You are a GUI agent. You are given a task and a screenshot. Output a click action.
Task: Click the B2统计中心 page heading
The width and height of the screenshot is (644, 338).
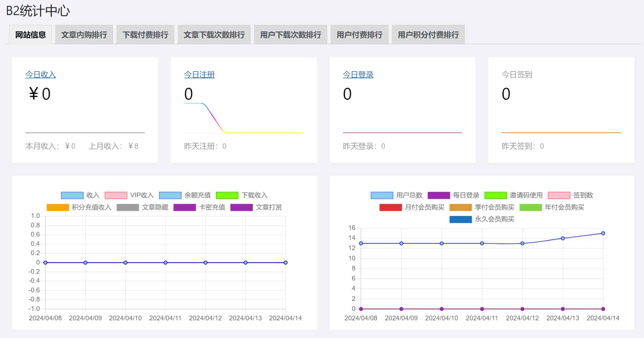tap(38, 11)
